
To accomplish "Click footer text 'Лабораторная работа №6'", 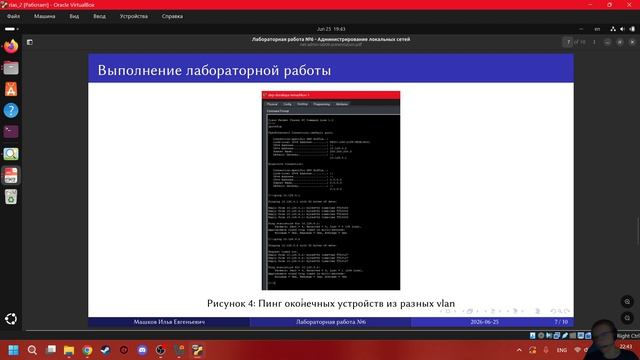I will coord(331,322).
